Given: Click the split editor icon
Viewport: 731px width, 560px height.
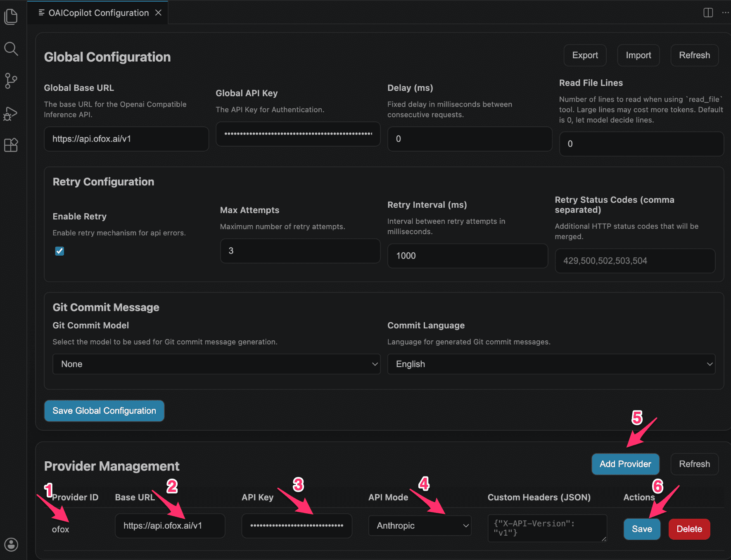Looking at the screenshot, I should coord(708,13).
